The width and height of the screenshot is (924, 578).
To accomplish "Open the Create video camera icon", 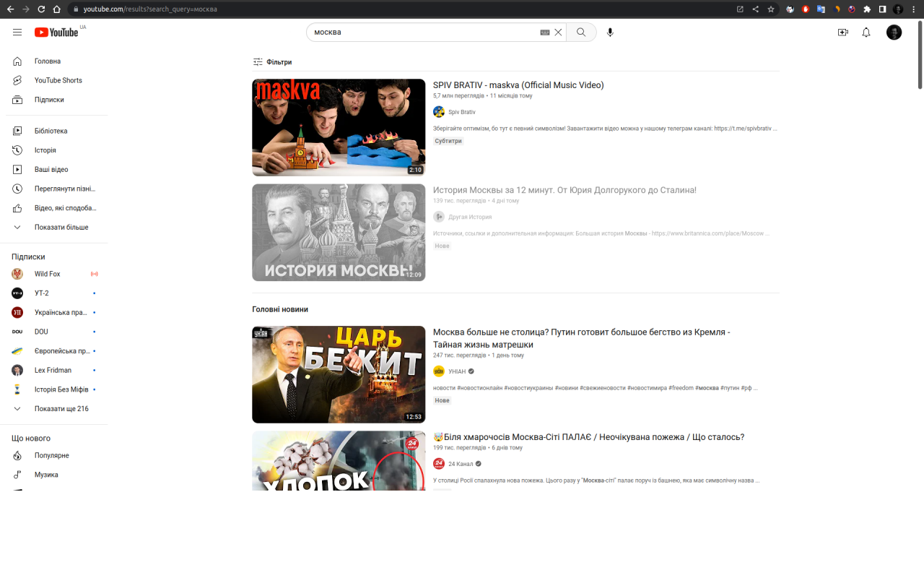I will (842, 33).
